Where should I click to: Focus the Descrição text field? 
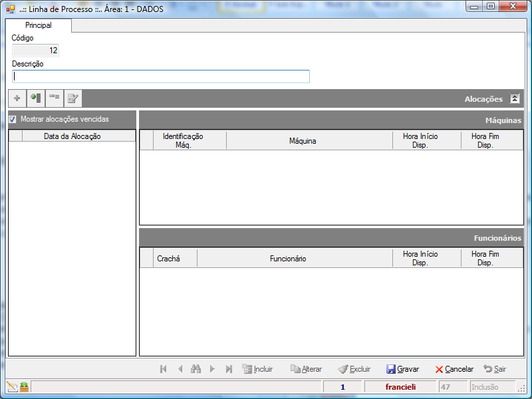click(161, 76)
